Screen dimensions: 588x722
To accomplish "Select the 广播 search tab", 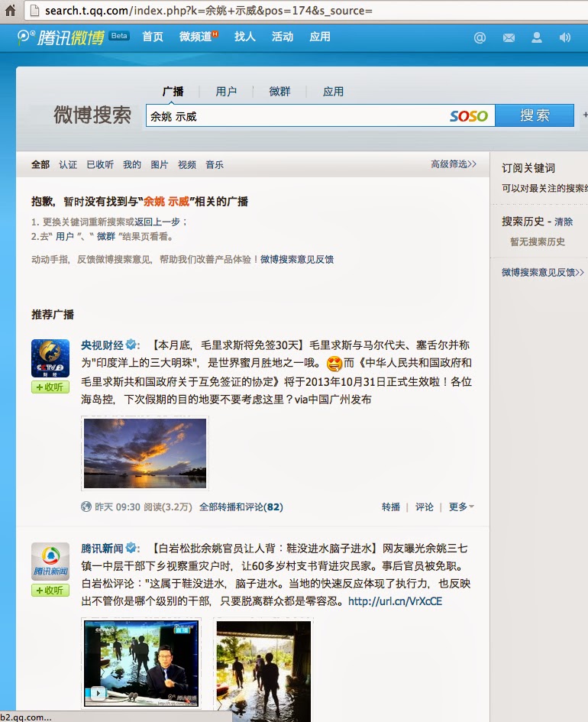I will point(173,91).
